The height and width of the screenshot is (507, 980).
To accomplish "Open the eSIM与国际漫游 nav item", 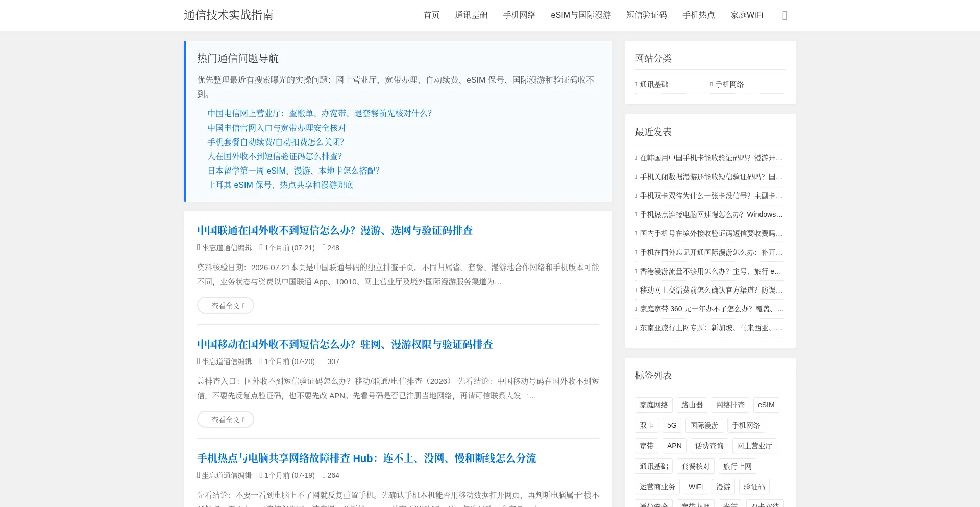I will 581,15.
